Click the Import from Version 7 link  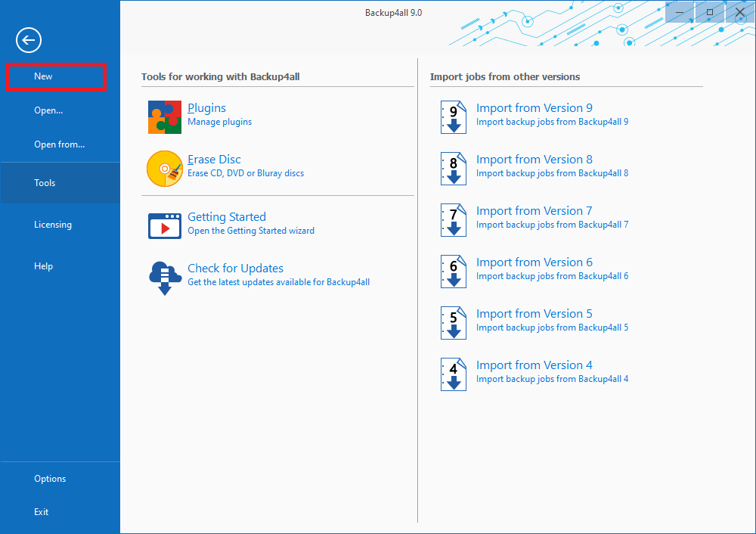coord(534,211)
